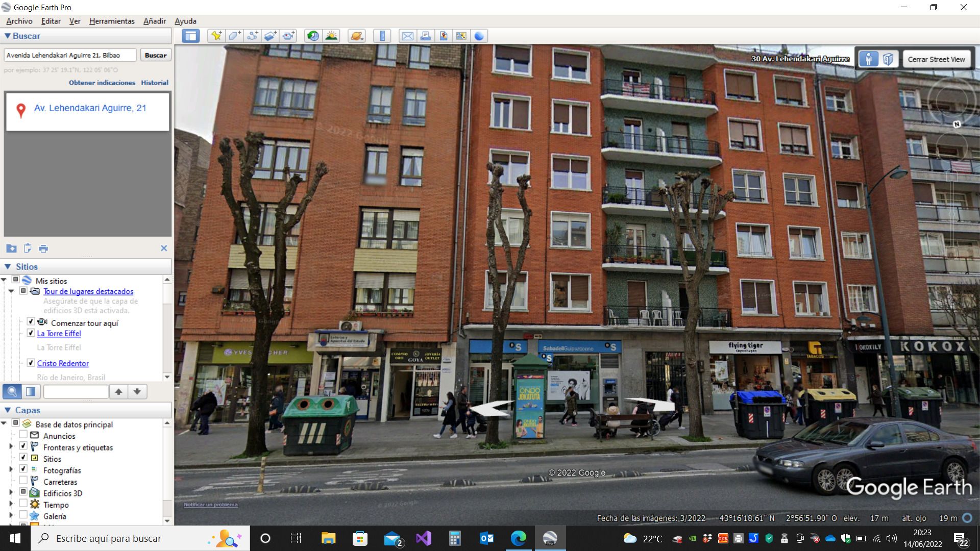Click the search address input field
980x551 pixels.
click(x=70, y=55)
